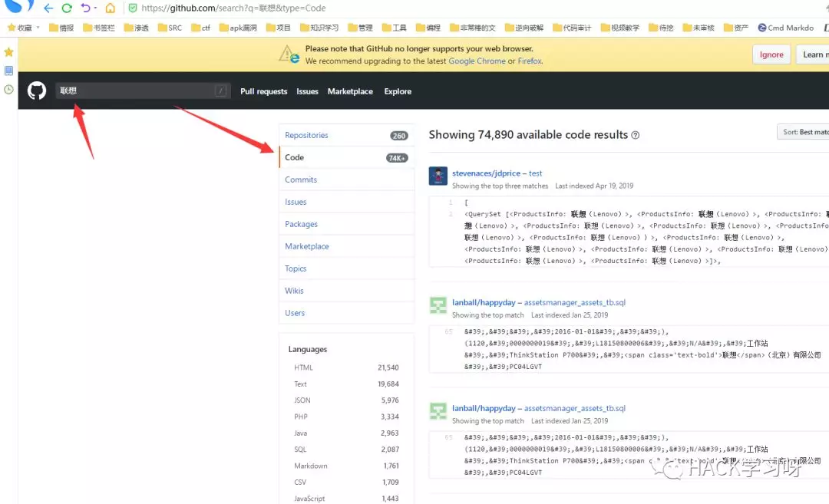Filter results by PHP language
The width and height of the screenshot is (829, 504).
(x=346, y=417)
